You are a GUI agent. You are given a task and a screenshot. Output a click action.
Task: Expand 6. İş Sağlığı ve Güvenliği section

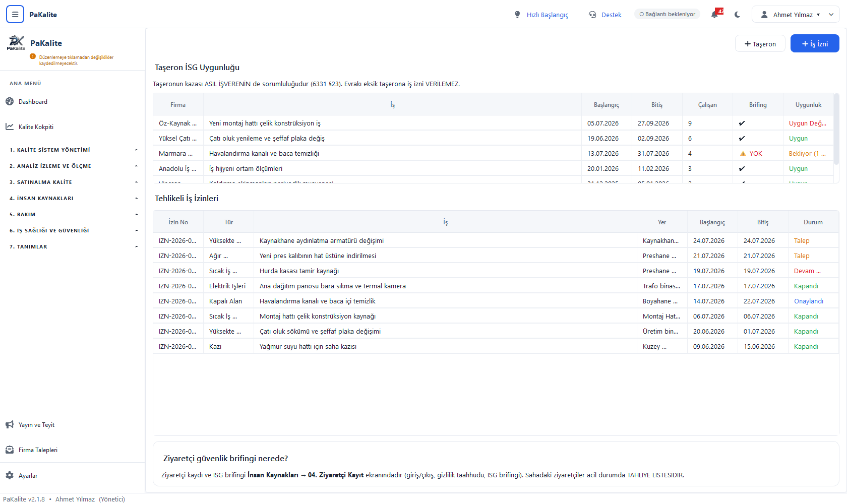[x=73, y=230]
